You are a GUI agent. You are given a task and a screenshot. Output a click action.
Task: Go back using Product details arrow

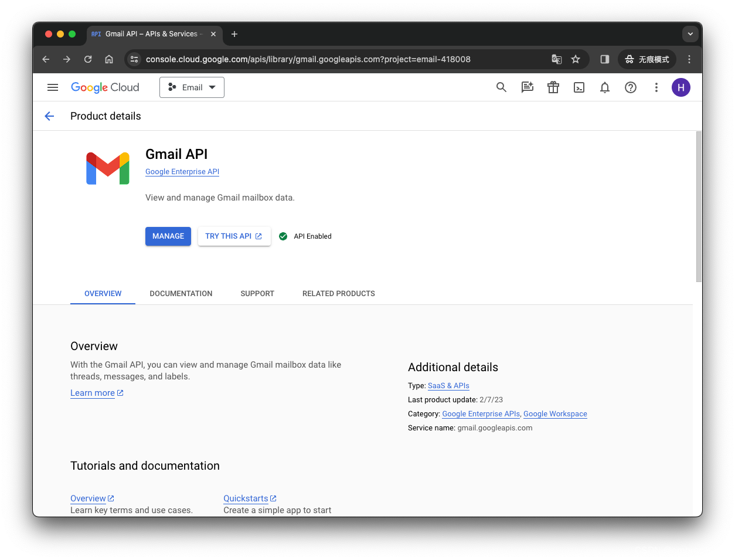click(49, 116)
